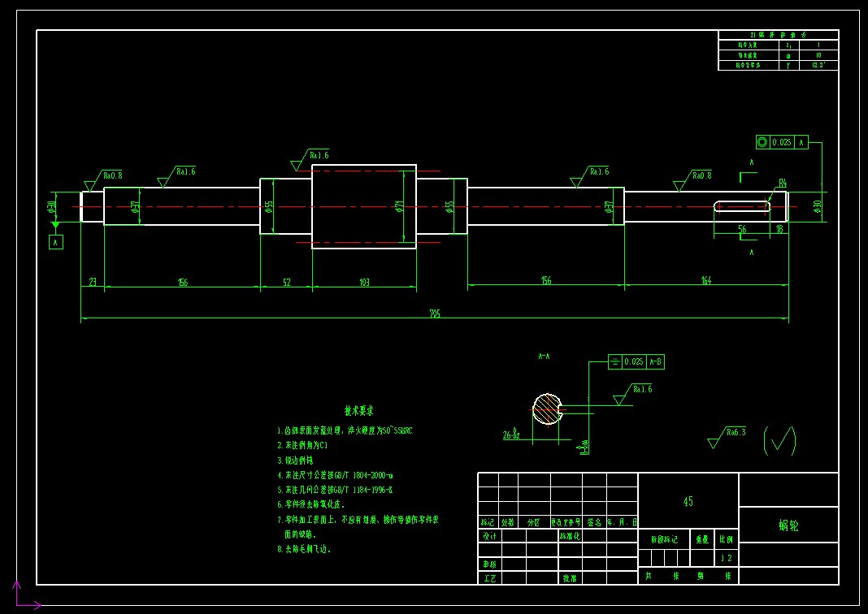
Task: Click the 年.月.日 cell in title block
Action: [623, 522]
